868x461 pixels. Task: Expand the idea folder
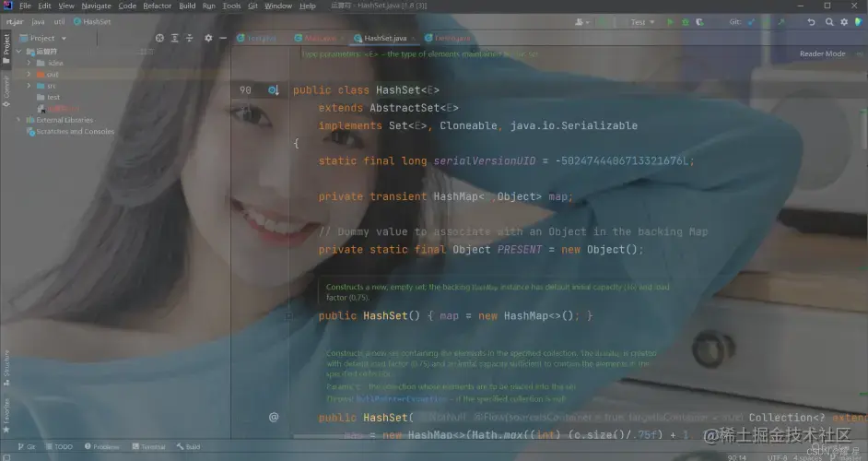click(29, 63)
